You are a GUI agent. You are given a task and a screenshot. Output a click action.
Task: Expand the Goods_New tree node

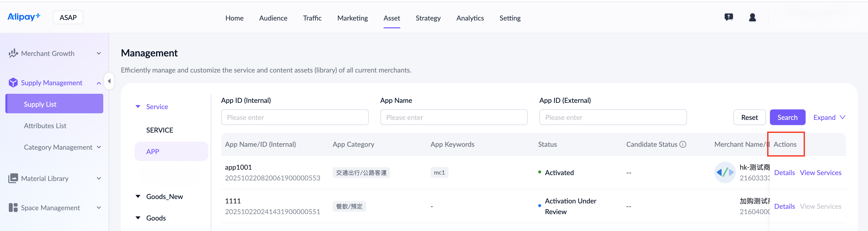click(x=138, y=196)
